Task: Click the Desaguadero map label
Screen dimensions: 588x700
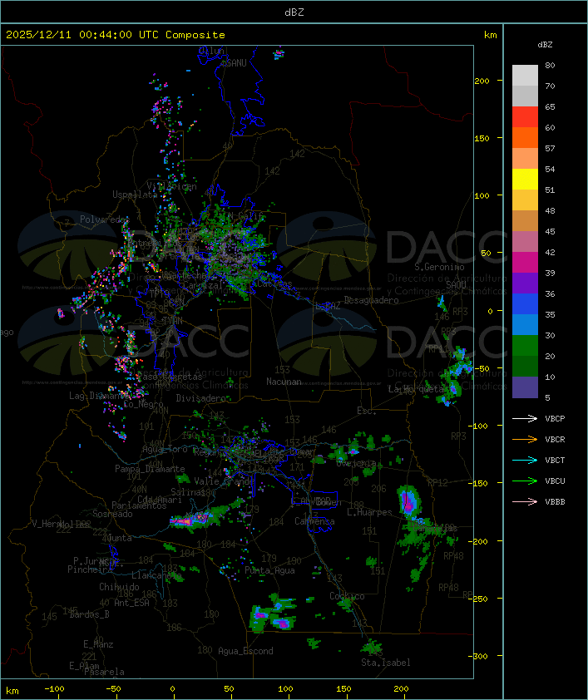Action: (371, 300)
